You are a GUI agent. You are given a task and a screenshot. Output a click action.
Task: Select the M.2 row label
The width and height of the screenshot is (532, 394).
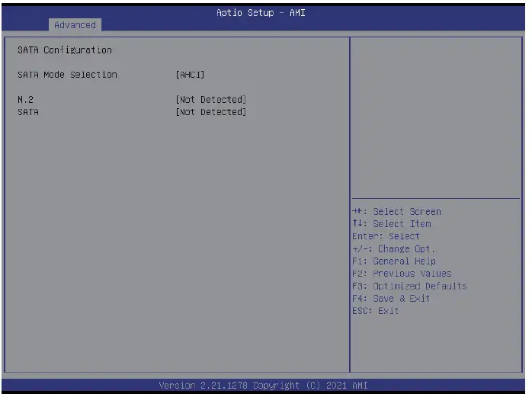25,100
